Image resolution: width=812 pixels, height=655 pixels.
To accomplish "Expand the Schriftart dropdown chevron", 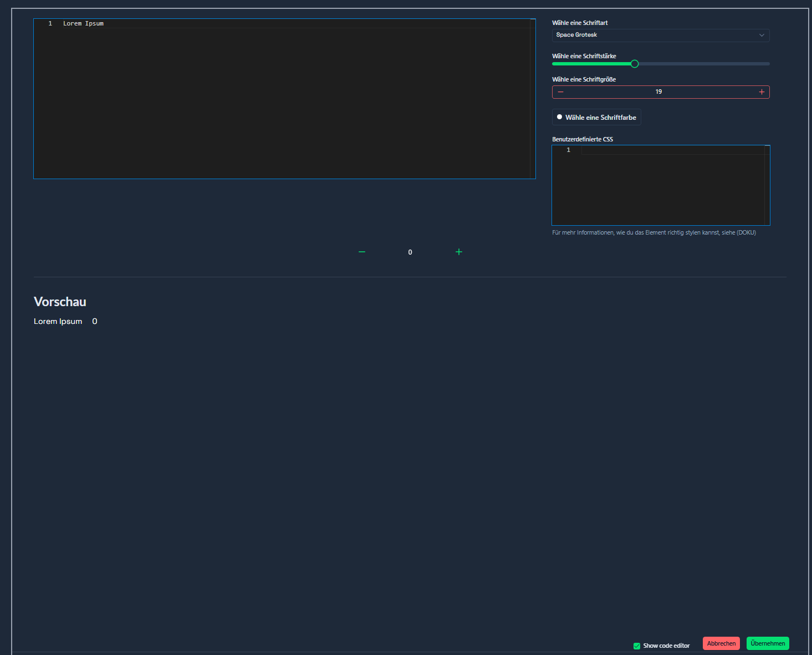I will [x=762, y=35].
